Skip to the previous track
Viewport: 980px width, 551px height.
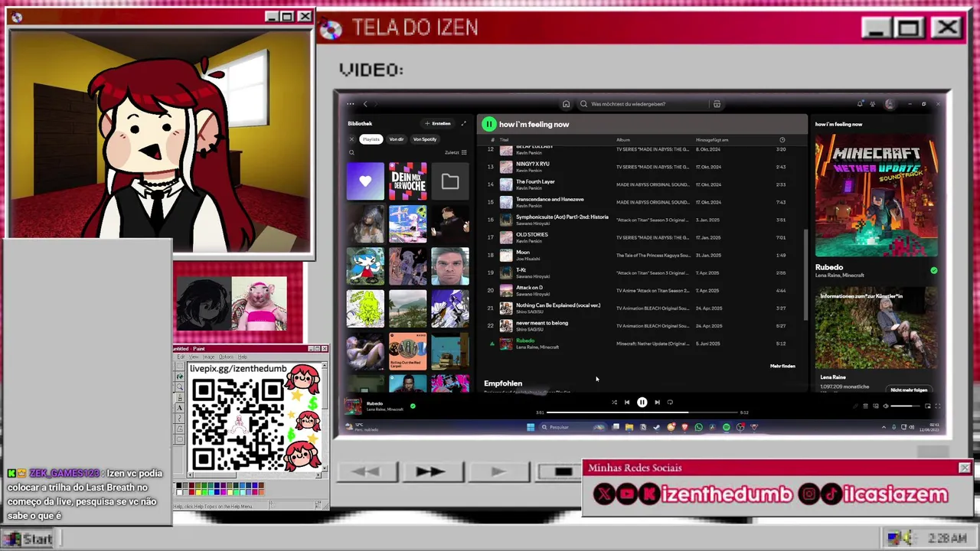[627, 402]
